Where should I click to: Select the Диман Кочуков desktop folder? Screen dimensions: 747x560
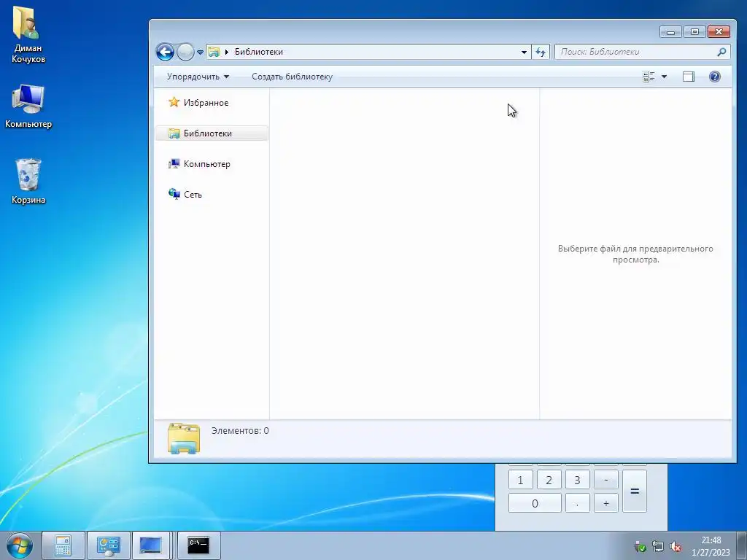point(28,34)
